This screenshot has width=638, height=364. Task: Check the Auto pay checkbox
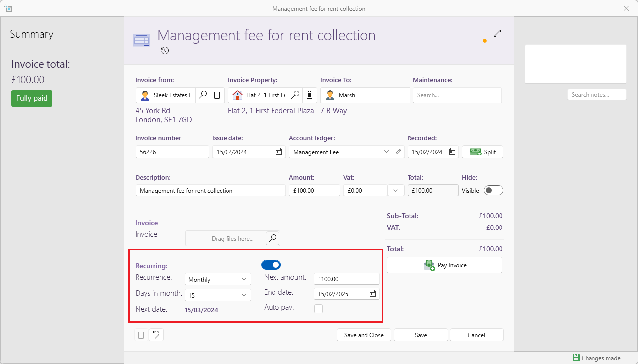pyautogui.click(x=319, y=308)
